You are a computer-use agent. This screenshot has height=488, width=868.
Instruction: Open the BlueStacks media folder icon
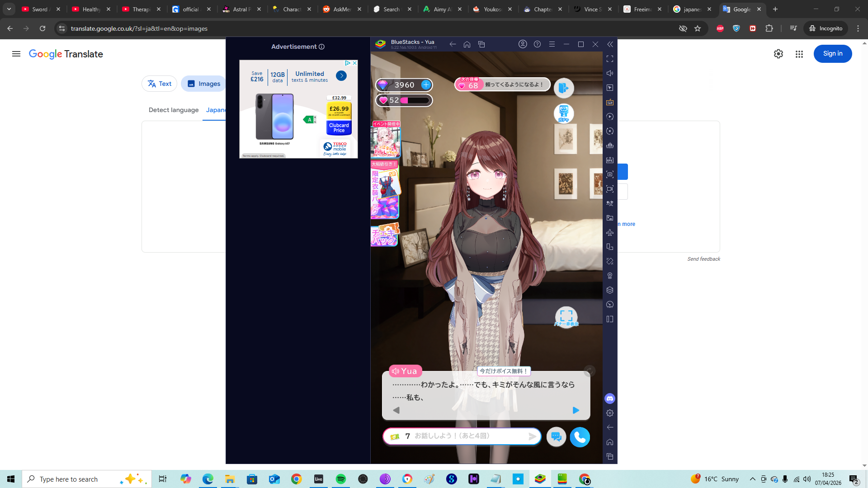point(610,218)
